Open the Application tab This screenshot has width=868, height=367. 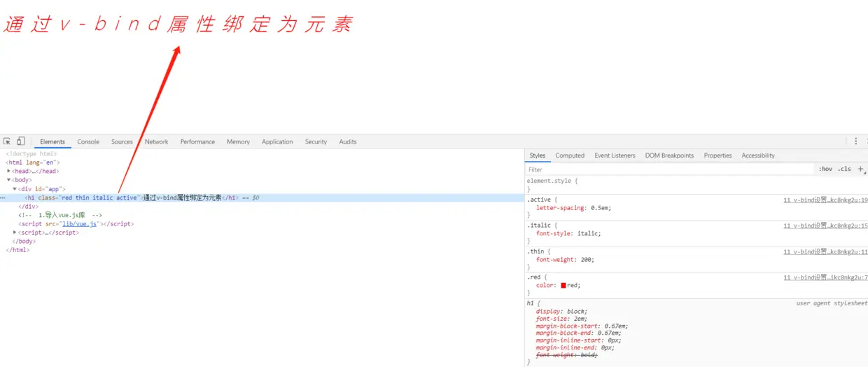point(277,141)
